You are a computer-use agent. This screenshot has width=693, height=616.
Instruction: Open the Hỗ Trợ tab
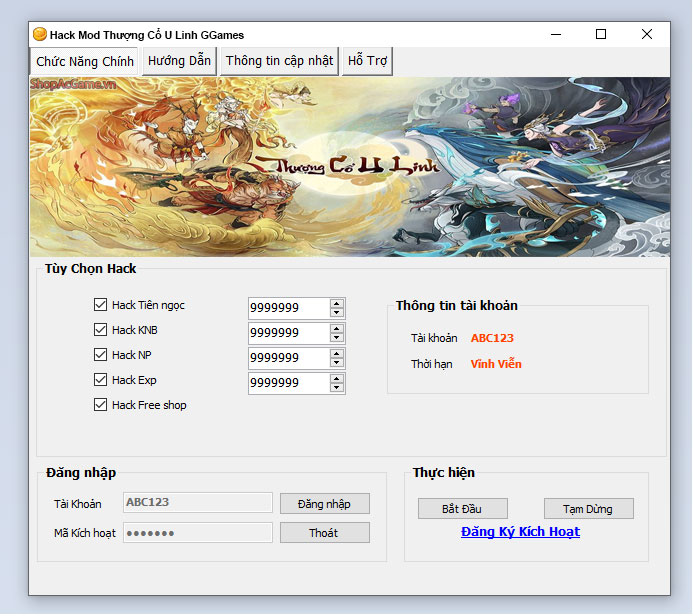pyautogui.click(x=367, y=61)
